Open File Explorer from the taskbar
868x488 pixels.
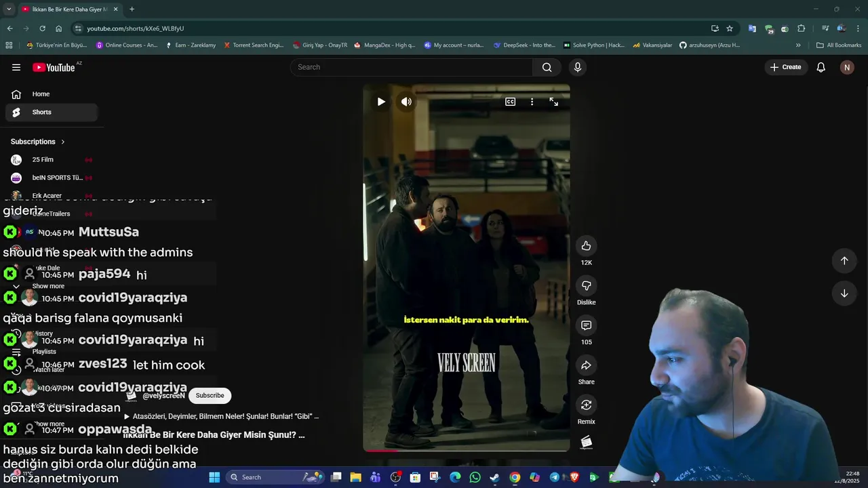(355, 477)
